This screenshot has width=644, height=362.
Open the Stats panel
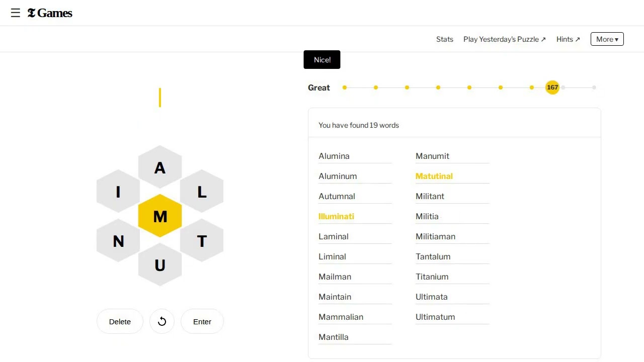pos(445,39)
